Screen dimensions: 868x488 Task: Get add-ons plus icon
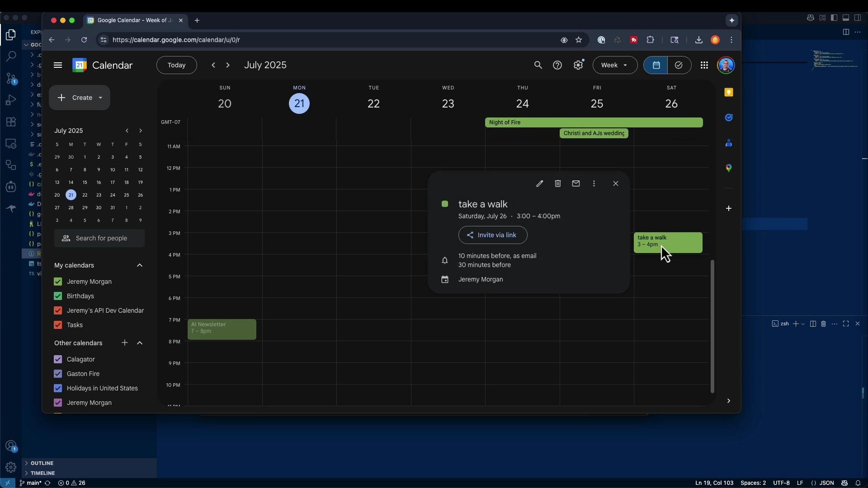[x=729, y=208]
